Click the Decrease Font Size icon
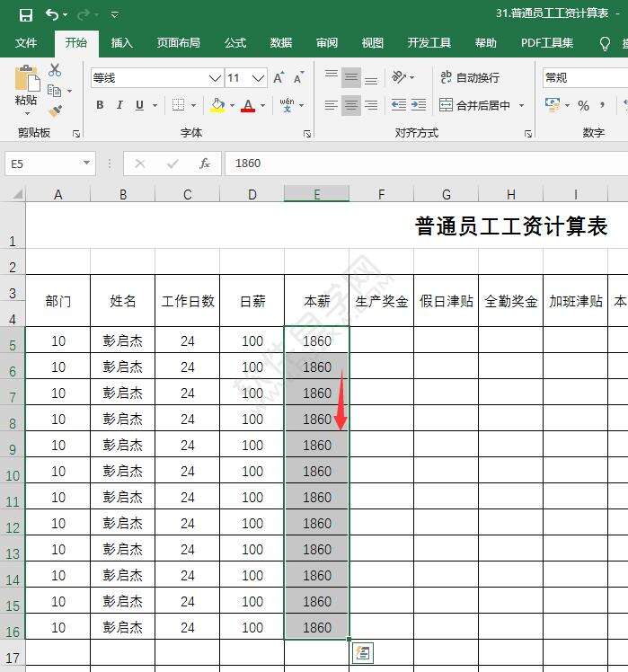 pyautogui.click(x=299, y=78)
